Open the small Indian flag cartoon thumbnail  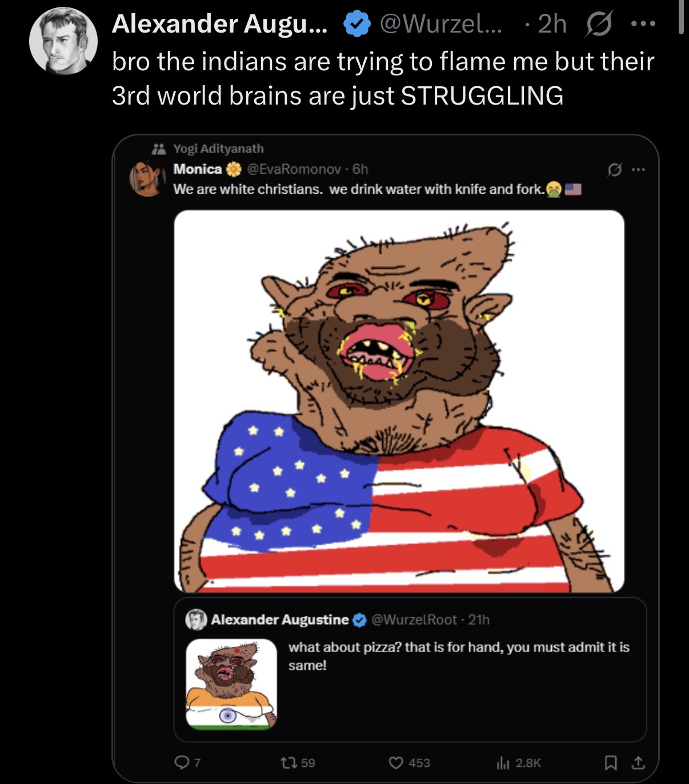[231, 684]
